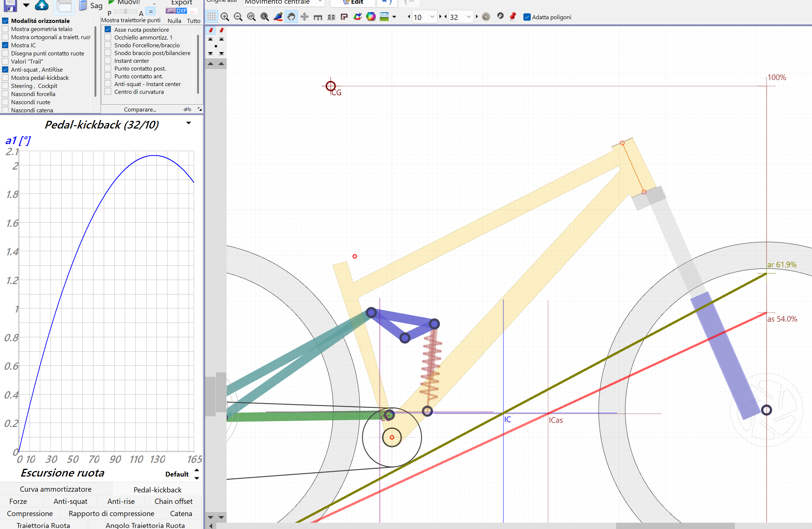Viewport: 812px width, 529px height.
Task: Switch to Curva ammortizzatore tab
Action: pyautogui.click(x=56, y=489)
